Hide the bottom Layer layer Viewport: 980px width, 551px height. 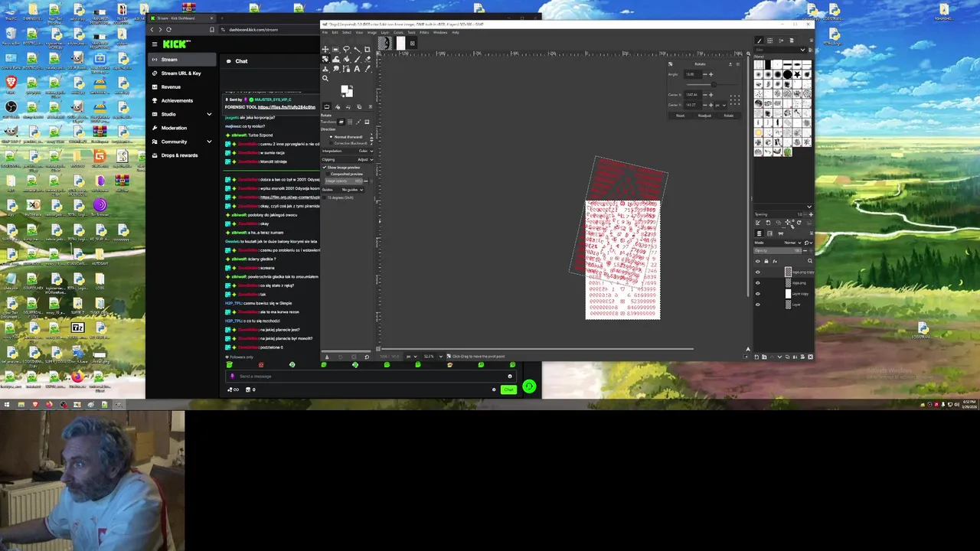(x=758, y=305)
